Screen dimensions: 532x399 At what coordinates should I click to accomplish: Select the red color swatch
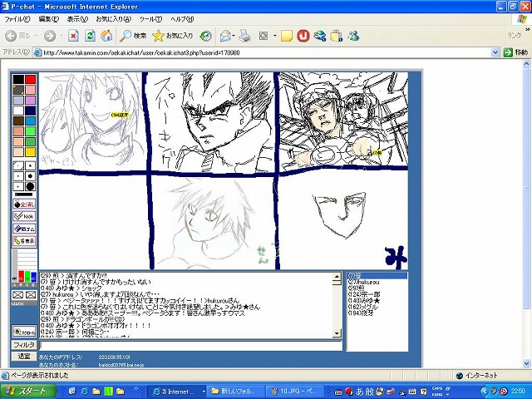30,80
